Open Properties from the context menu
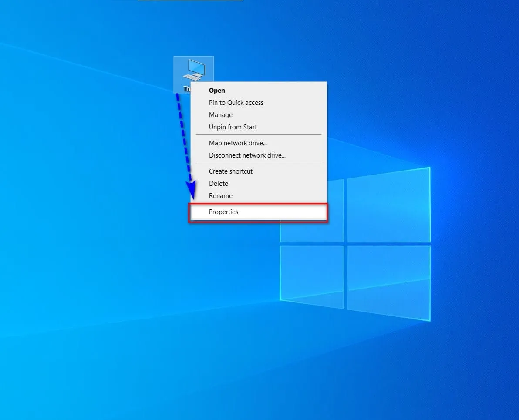This screenshot has height=420, width=519. point(223,212)
